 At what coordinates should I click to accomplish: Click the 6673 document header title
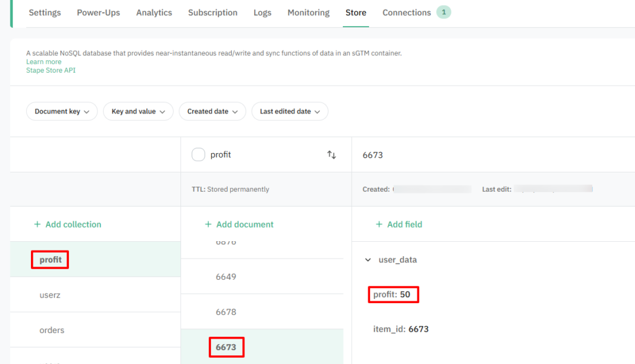click(373, 155)
